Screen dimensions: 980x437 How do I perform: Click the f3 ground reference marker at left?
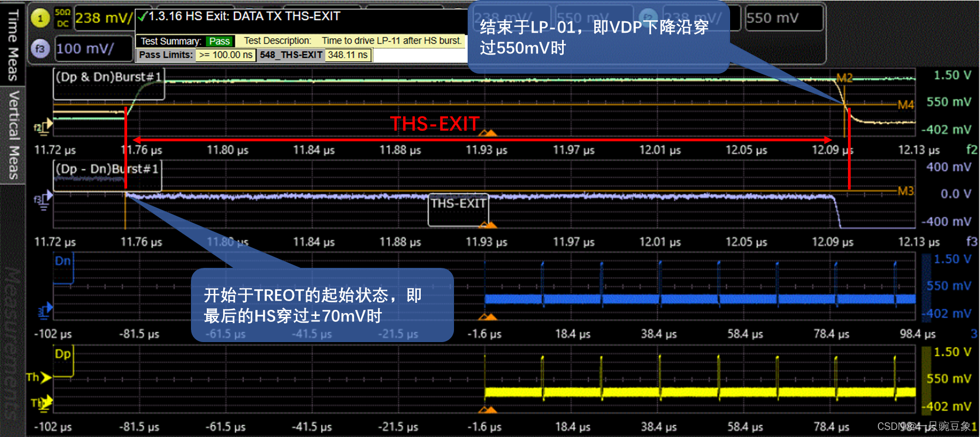(x=43, y=199)
